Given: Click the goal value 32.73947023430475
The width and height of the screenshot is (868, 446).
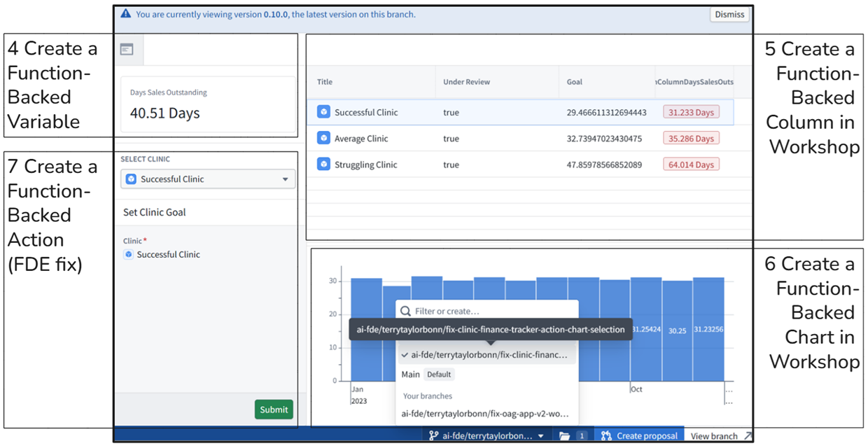Looking at the screenshot, I should pos(605,139).
